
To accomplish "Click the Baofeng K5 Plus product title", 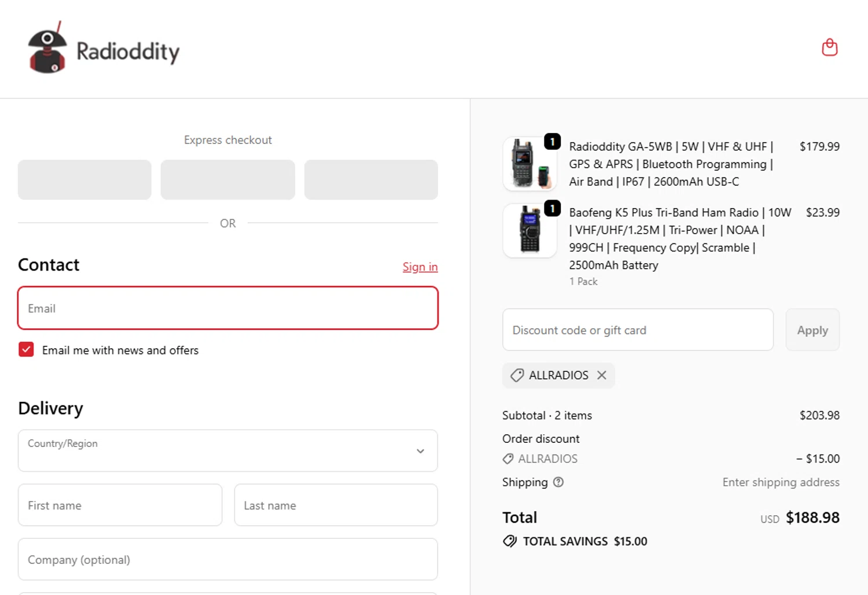I will pyautogui.click(x=680, y=239).
